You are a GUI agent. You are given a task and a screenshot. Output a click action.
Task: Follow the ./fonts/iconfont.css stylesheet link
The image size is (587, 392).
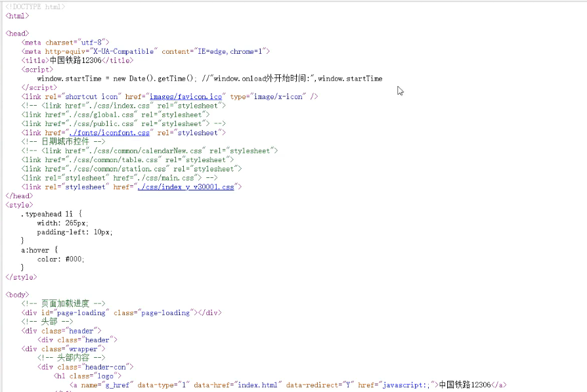108,132
